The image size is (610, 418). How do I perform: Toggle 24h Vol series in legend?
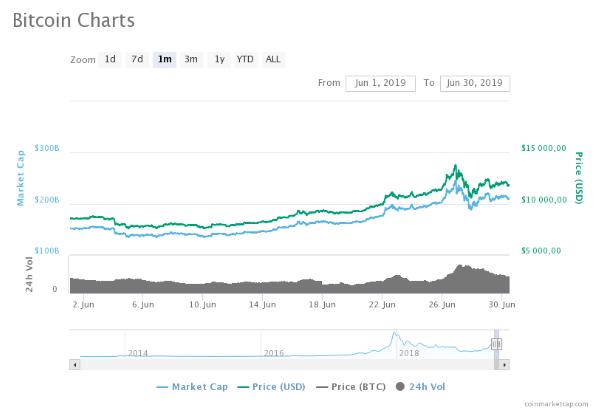pyautogui.click(x=421, y=387)
